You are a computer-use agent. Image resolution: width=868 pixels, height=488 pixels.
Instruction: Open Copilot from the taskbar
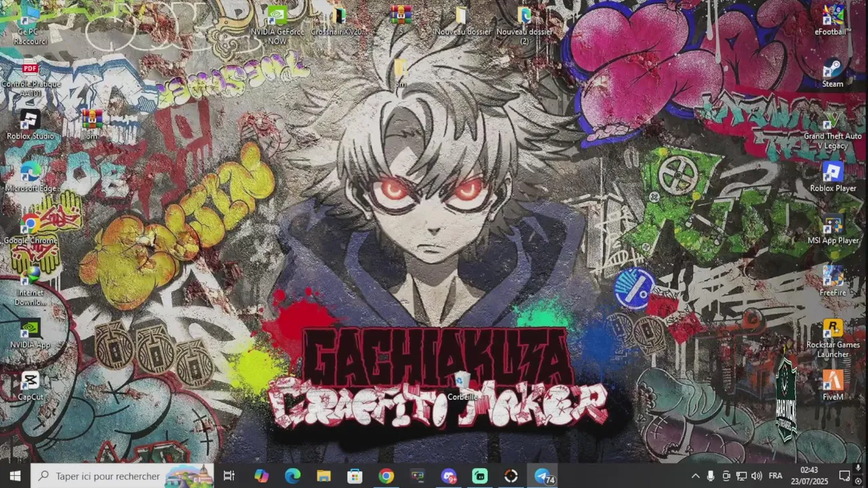(x=261, y=476)
